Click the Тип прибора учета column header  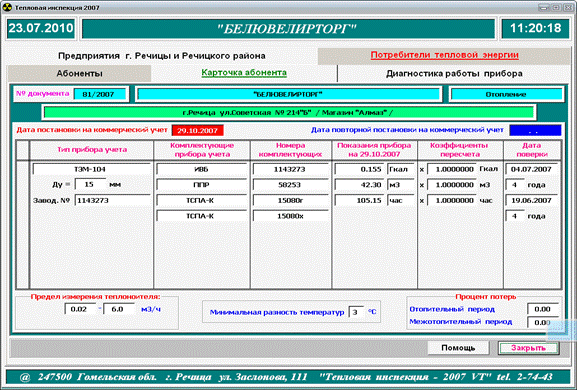click(92, 150)
